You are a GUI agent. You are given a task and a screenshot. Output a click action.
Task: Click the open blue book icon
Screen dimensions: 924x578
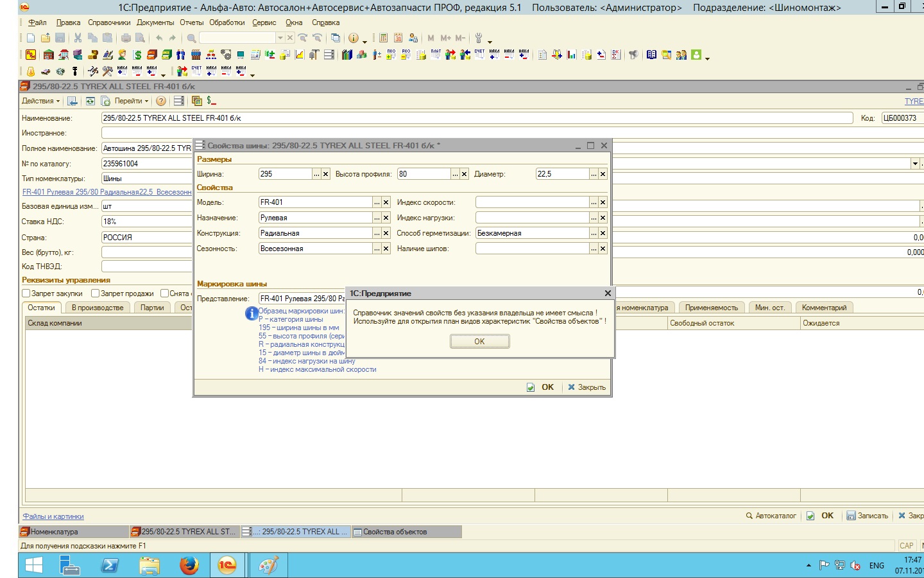click(652, 55)
